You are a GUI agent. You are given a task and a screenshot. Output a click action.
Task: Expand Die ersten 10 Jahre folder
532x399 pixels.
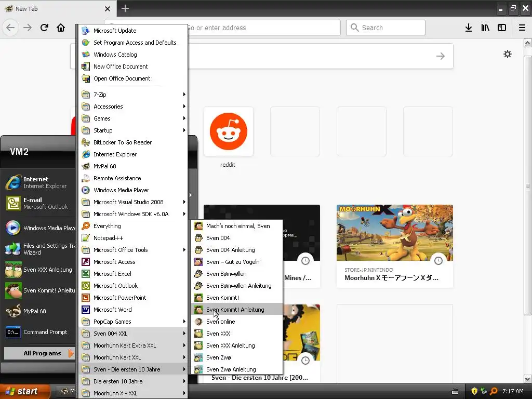(133, 381)
